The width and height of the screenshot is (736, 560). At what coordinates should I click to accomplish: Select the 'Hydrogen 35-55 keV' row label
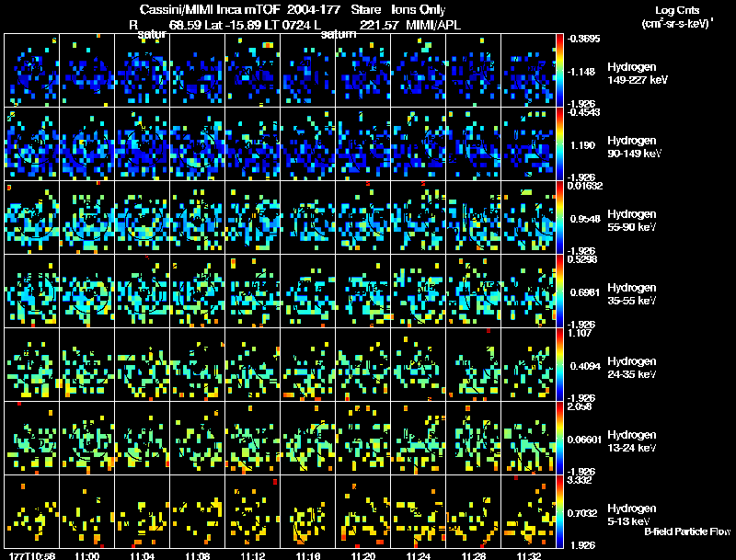[632, 294]
